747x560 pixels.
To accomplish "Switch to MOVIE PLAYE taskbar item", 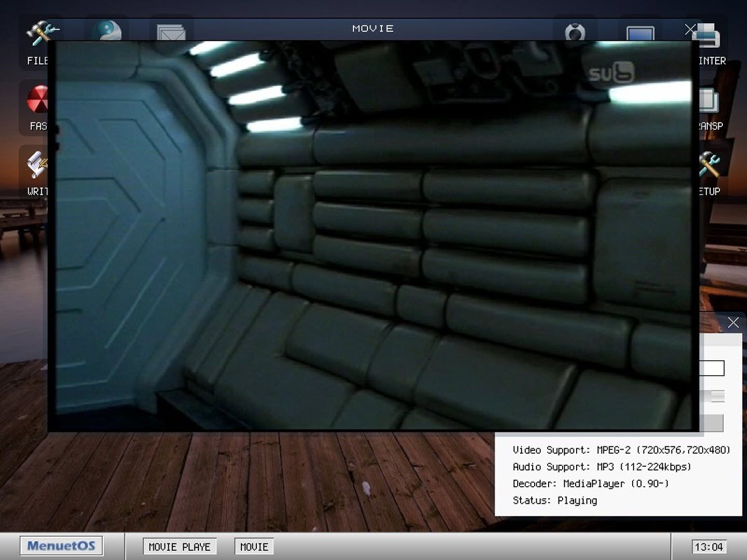I will 179,547.
